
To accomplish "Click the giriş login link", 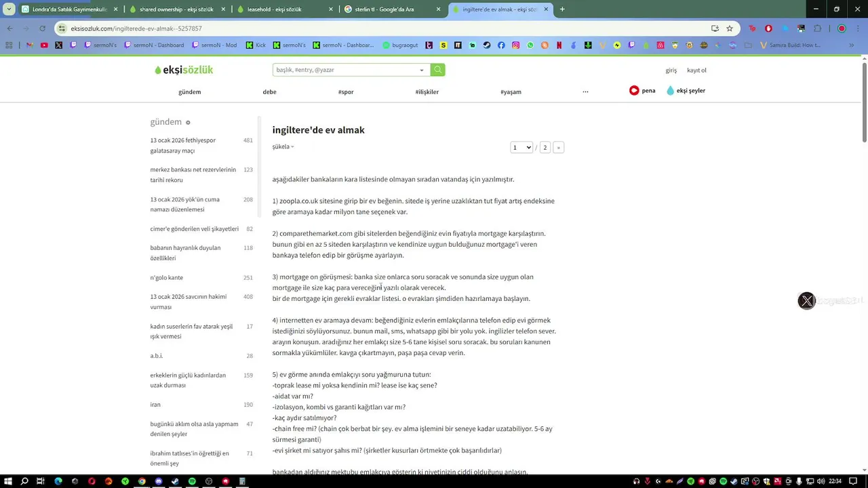I will tap(671, 70).
